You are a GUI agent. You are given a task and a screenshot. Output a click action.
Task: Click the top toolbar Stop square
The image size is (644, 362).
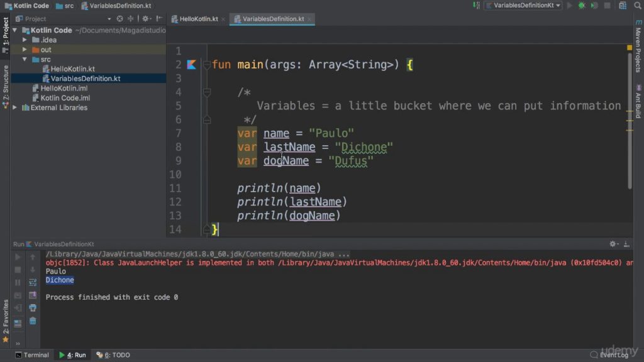pyautogui.click(x=607, y=5)
